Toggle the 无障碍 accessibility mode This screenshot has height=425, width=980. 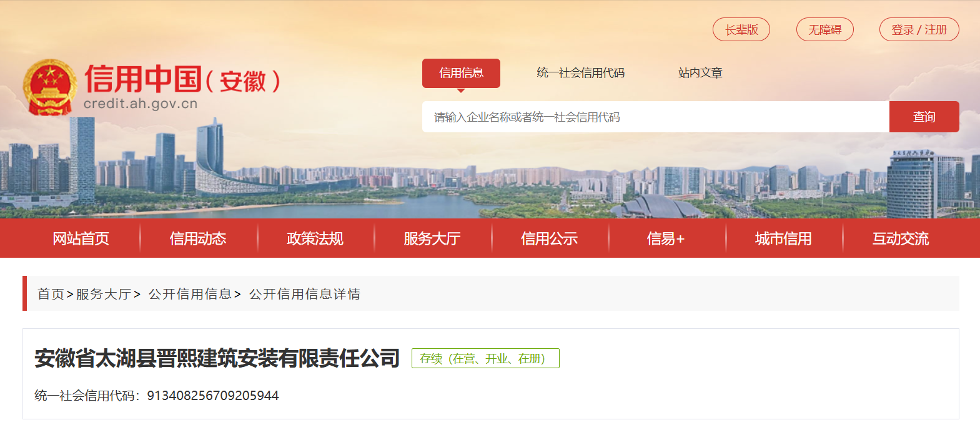[825, 29]
